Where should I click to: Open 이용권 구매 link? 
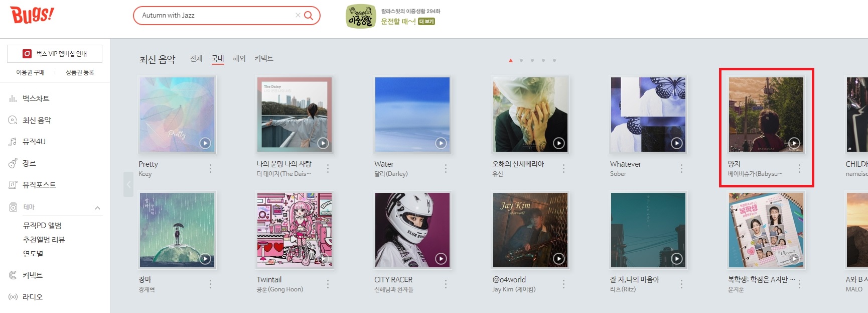click(x=30, y=72)
